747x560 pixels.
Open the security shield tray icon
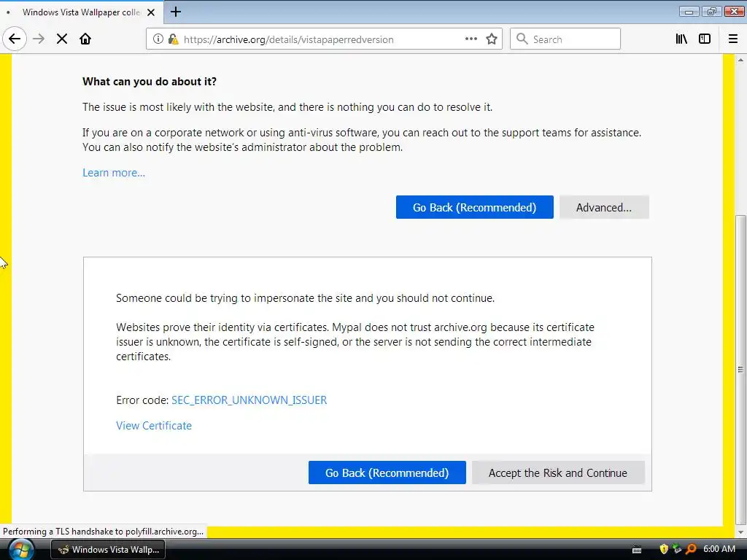pyautogui.click(x=664, y=549)
